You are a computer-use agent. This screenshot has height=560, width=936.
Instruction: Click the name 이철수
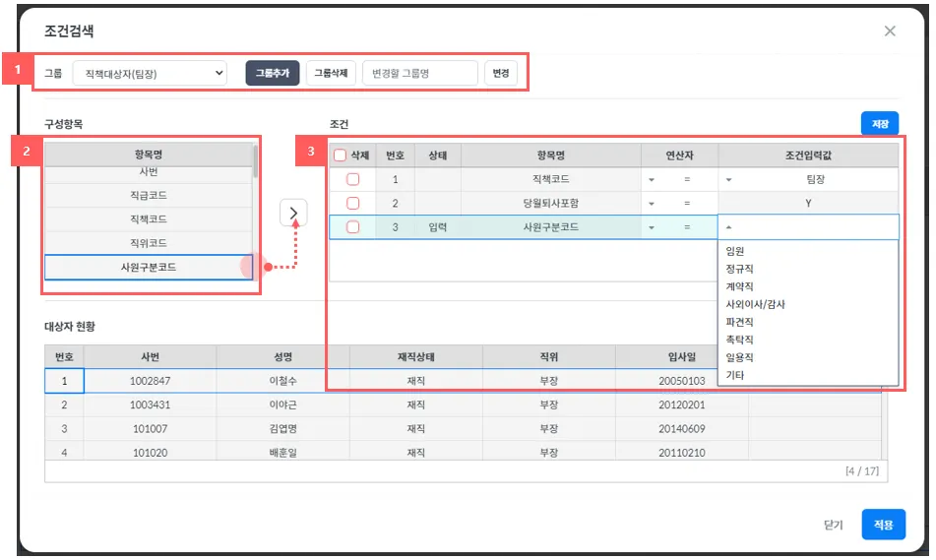tap(282, 381)
